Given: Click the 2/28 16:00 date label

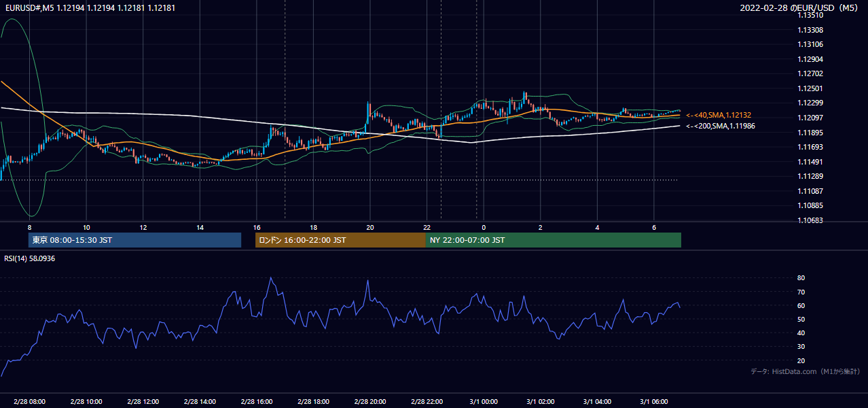Looking at the screenshot, I should [257, 402].
